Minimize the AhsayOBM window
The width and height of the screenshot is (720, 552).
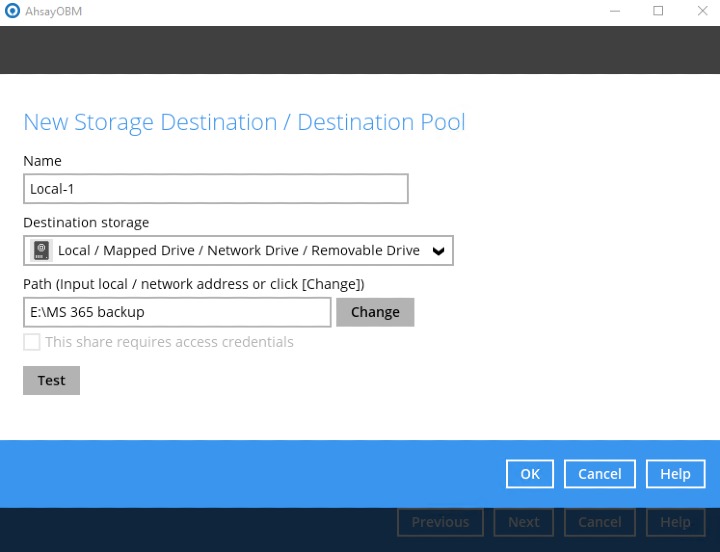tap(614, 11)
